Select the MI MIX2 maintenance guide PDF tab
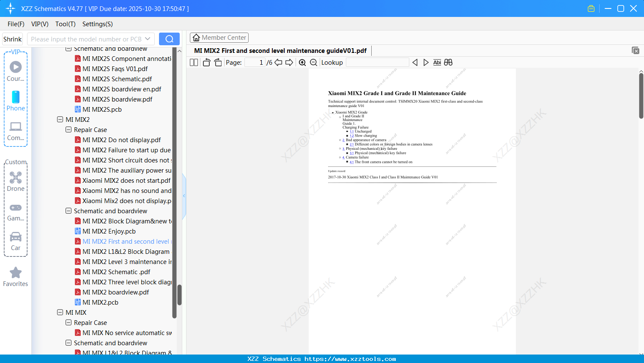The image size is (644, 363). point(280,51)
